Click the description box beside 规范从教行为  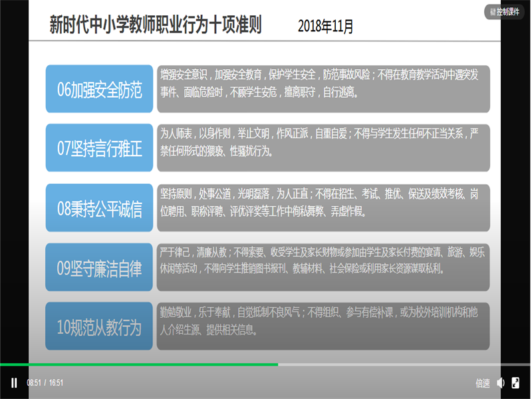point(323,326)
